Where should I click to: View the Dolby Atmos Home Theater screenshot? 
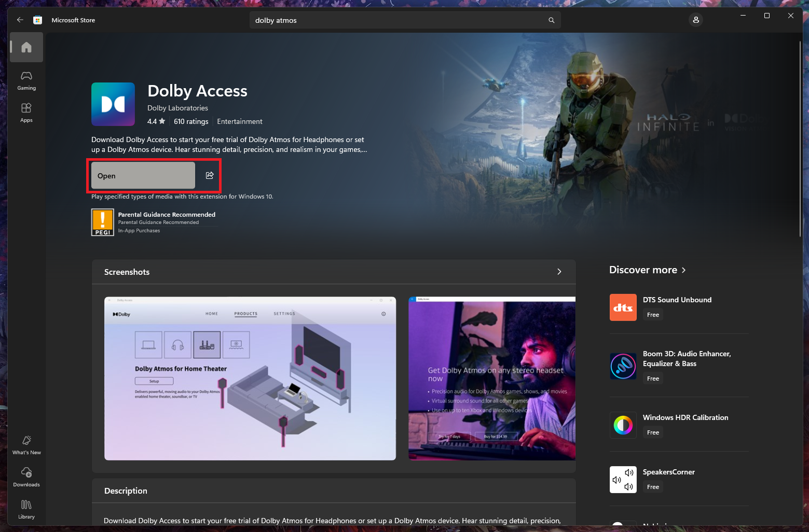250,378
